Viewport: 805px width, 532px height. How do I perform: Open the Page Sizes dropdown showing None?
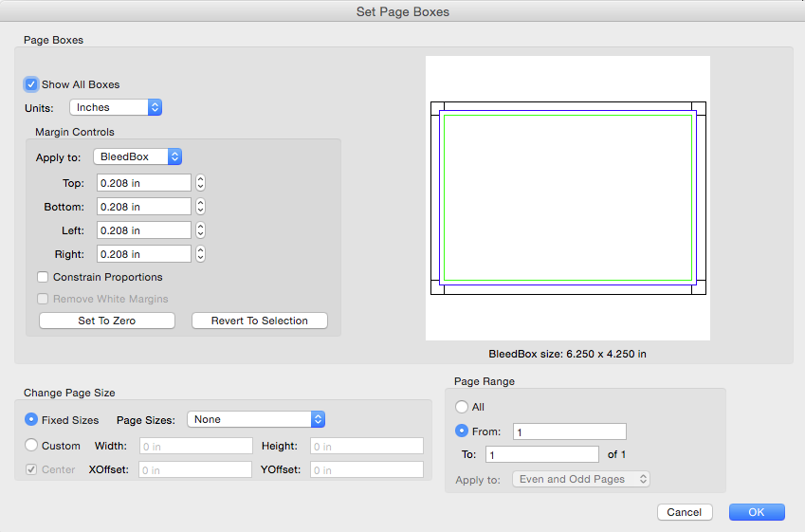(256, 419)
